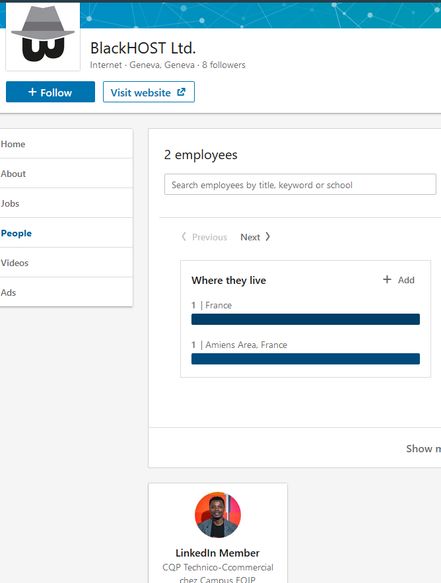Click the right chevron next to Next

267,237
